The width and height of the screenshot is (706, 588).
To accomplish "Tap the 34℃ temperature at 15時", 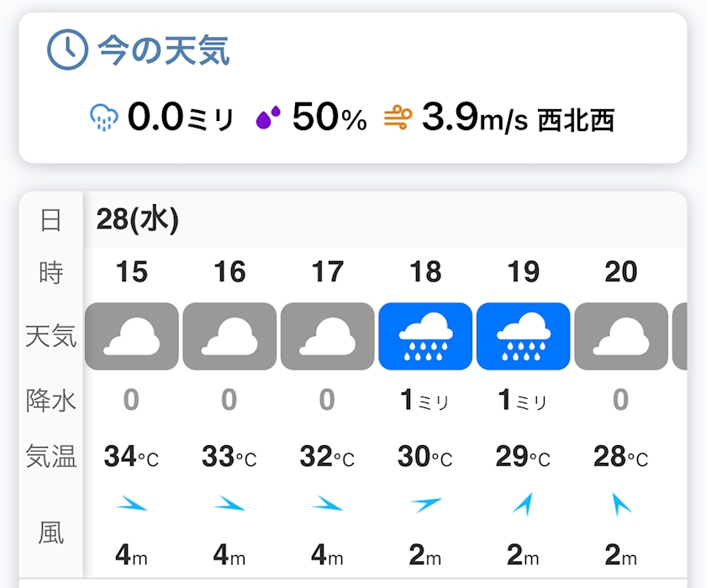I will pyautogui.click(x=132, y=458).
